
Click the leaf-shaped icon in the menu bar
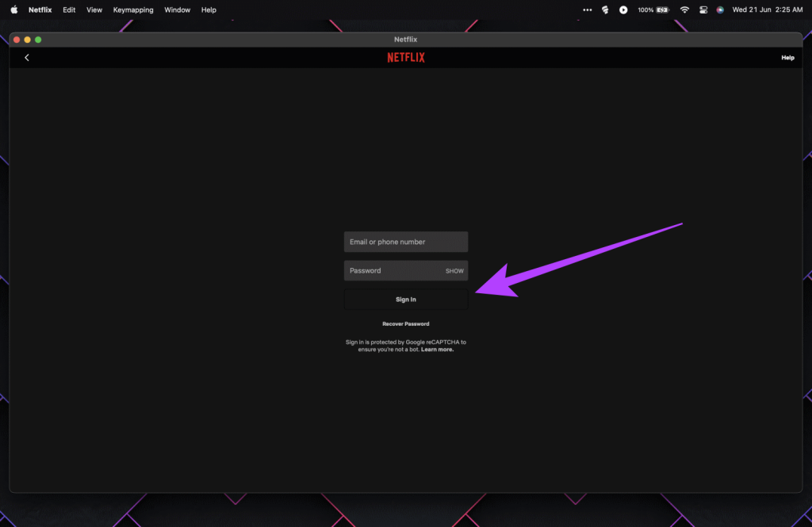(605, 10)
